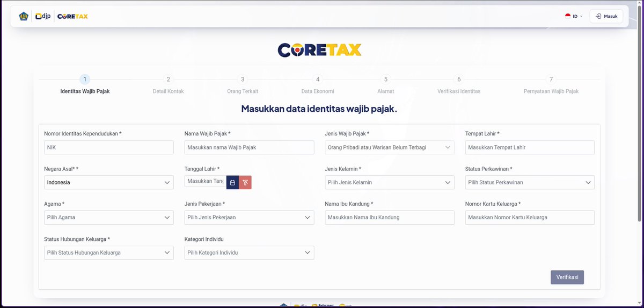Click the 'Kategori Individu' label
The height and width of the screenshot is (308, 644).
coord(203,239)
